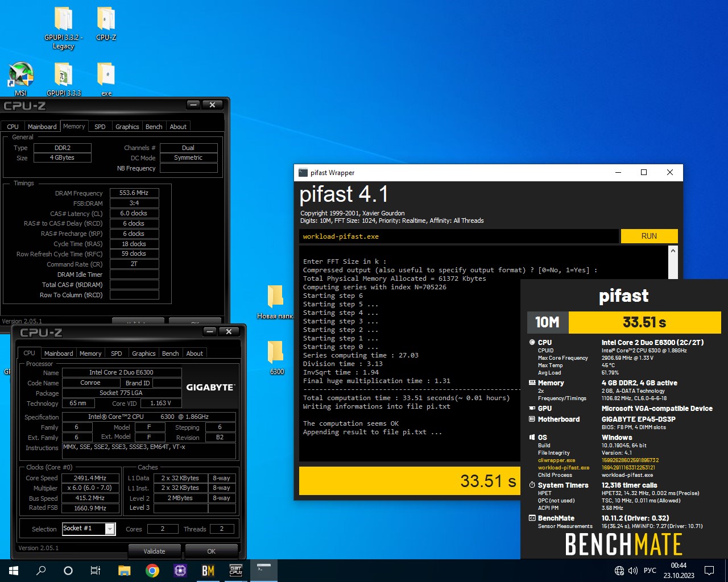Switch to BenchMate in the taskbar
728x582 pixels.
pyautogui.click(x=208, y=571)
